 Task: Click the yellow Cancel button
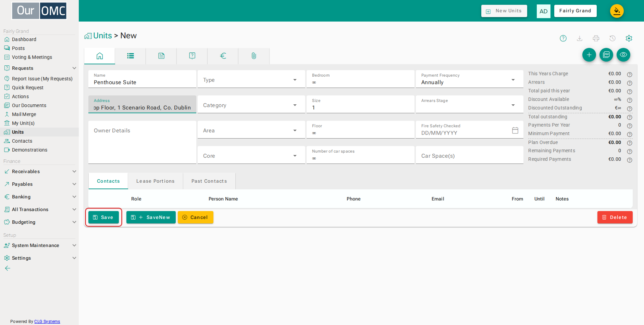point(196,217)
